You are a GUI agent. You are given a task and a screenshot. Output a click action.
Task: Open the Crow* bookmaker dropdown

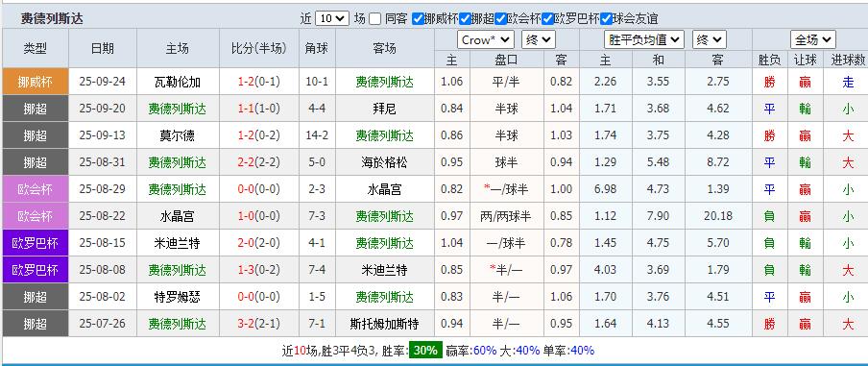point(486,40)
